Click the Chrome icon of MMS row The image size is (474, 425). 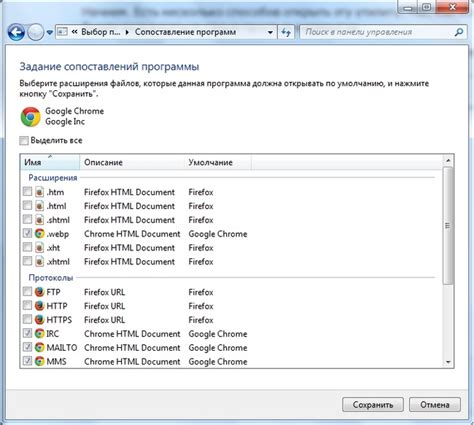pos(39,361)
